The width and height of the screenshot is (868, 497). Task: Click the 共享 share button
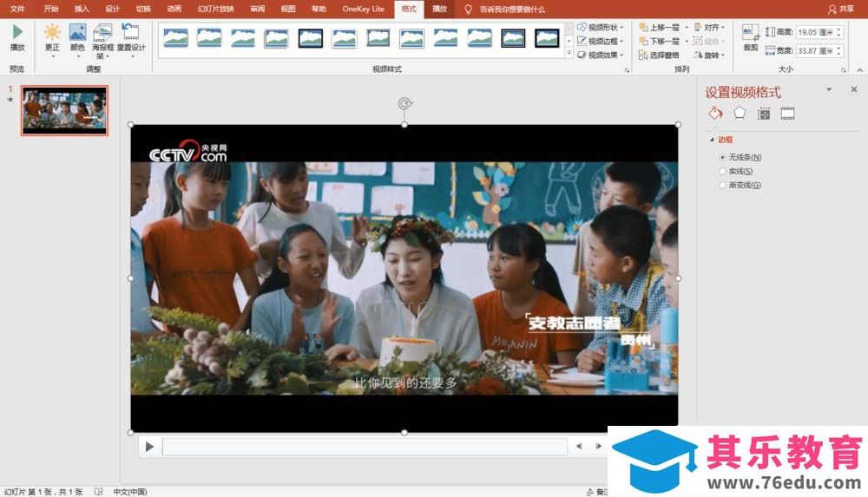pos(841,9)
